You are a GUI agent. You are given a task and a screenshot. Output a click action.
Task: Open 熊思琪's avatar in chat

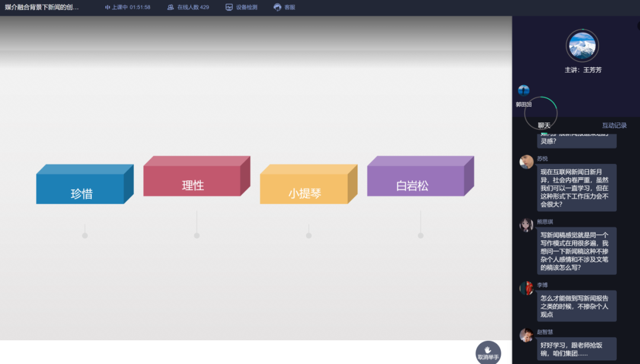coord(526,224)
